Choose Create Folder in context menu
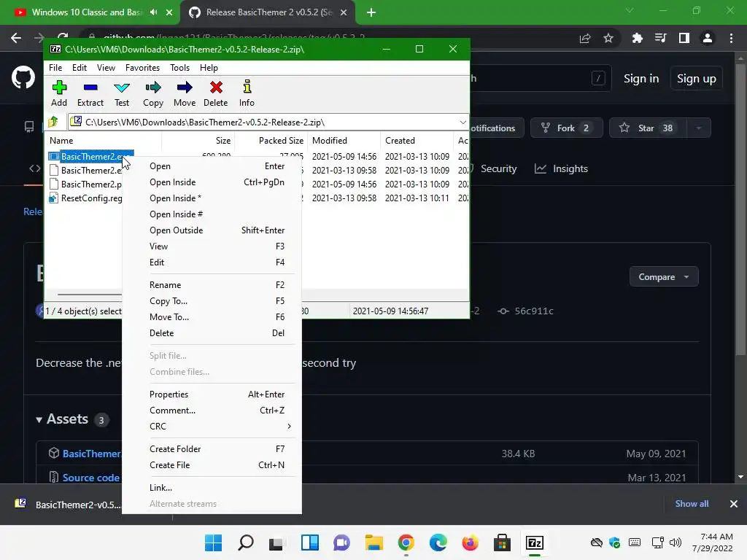 [212, 449]
